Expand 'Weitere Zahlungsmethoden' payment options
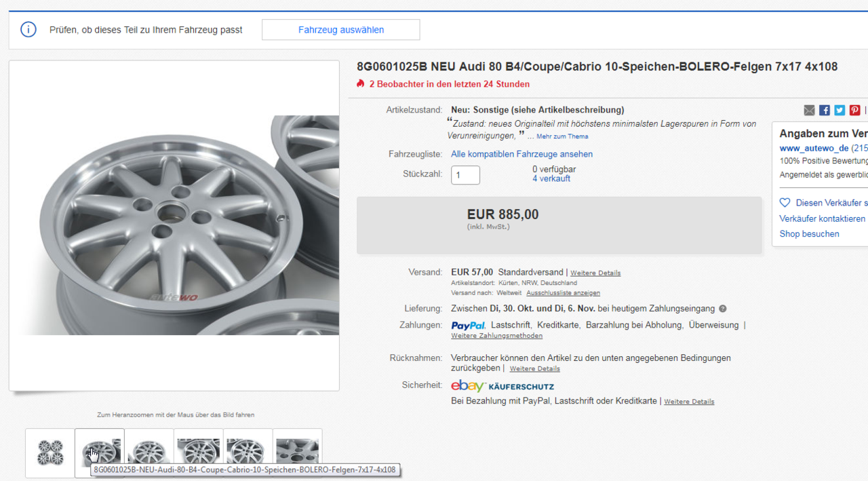 (496, 336)
